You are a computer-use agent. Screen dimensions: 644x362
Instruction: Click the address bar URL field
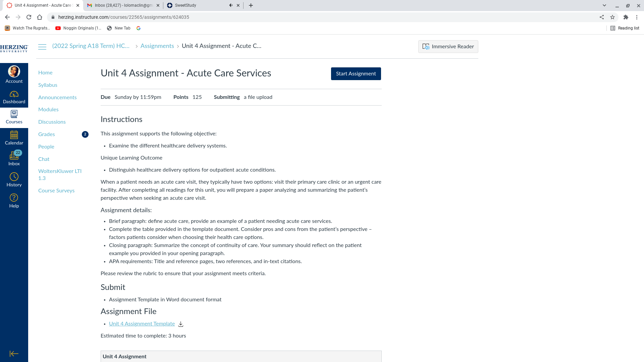(x=322, y=17)
